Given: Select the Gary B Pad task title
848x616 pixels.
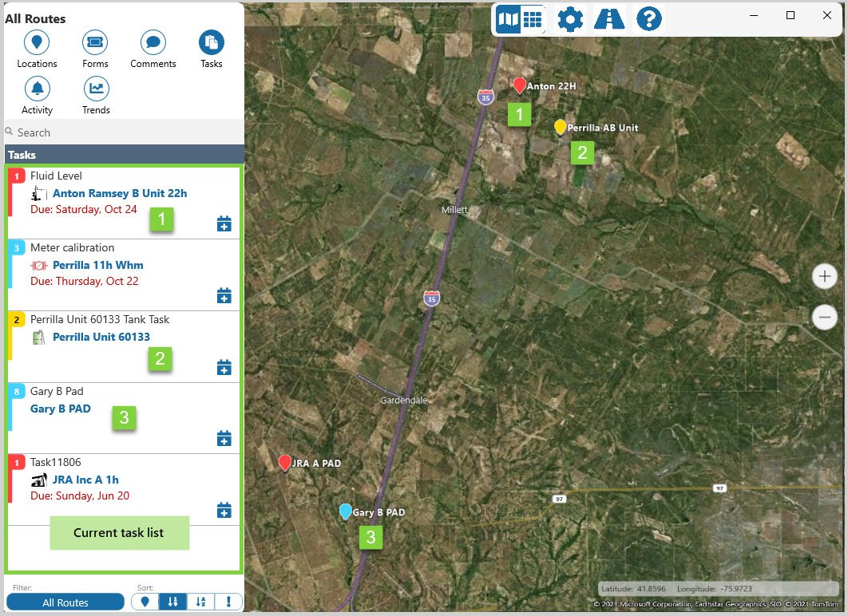Looking at the screenshot, I should click(x=57, y=391).
